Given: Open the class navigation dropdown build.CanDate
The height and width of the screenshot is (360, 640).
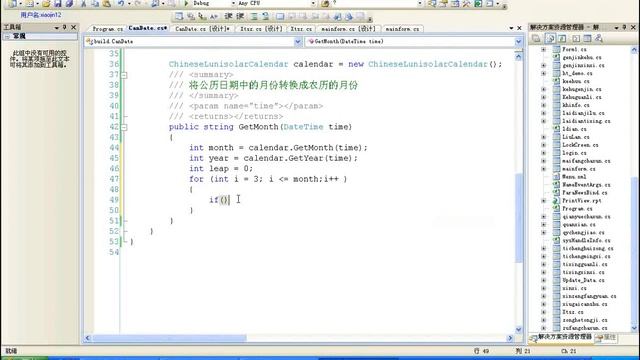Looking at the screenshot, I should pos(298,41).
